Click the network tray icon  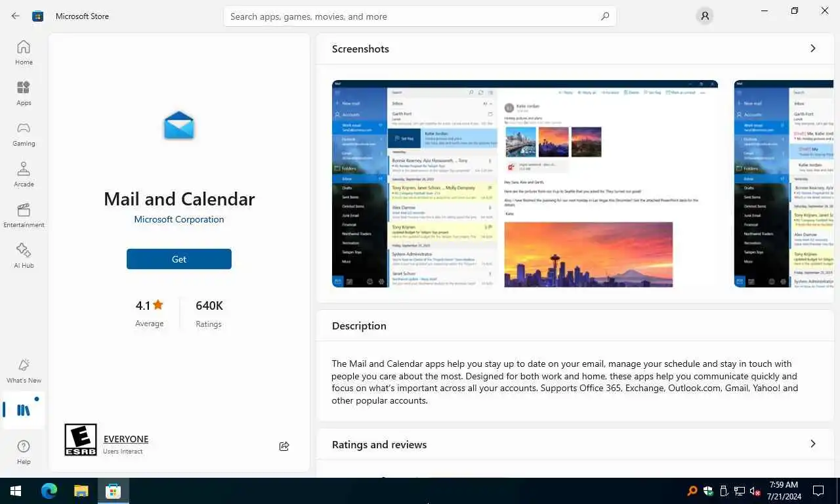pyautogui.click(x=740, y=491)
